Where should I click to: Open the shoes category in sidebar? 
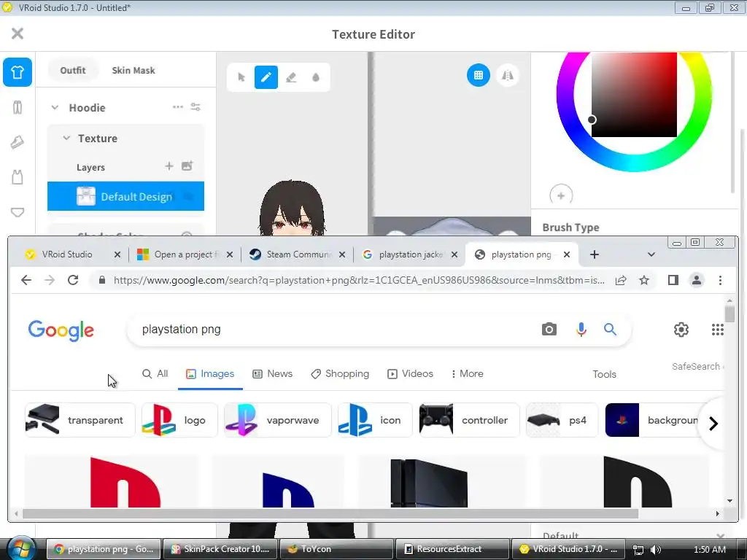pyautogui.click(x=18, y=142)
